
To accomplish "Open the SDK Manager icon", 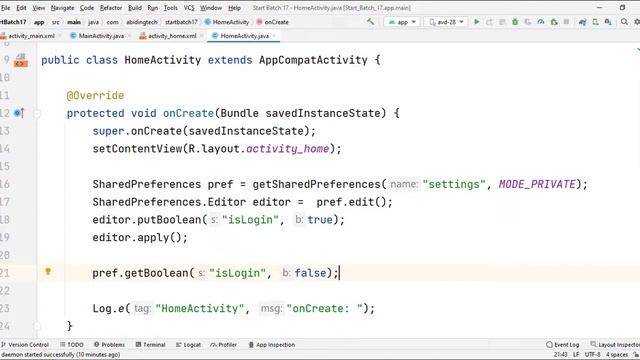I will [x=608, y=22].
